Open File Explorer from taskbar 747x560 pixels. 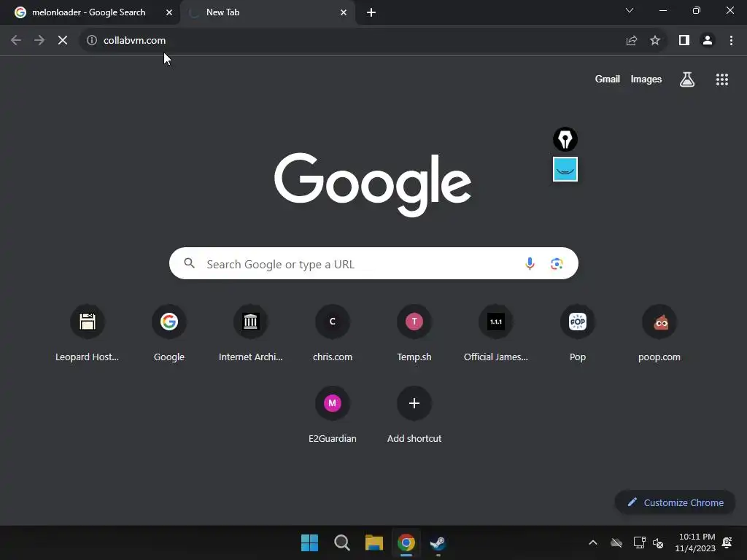click(374, 542)
